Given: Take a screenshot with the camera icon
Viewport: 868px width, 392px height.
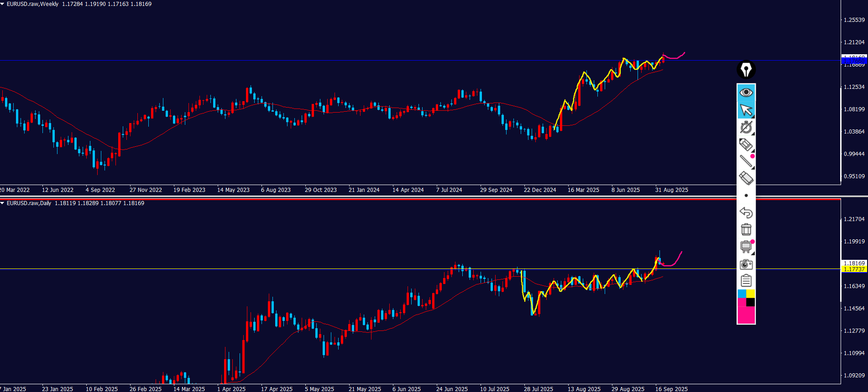Looking at the screenshot, I should coord(746,264).
